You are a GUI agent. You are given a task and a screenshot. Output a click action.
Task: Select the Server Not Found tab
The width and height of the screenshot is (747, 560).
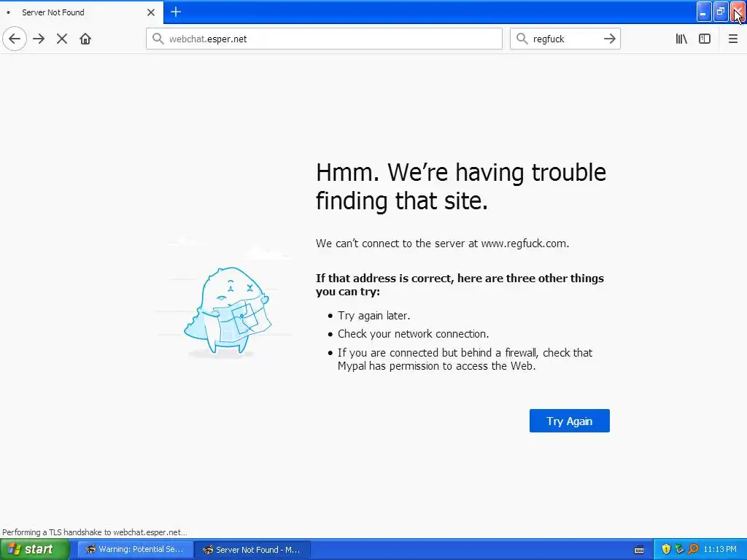tap(81, 12)
